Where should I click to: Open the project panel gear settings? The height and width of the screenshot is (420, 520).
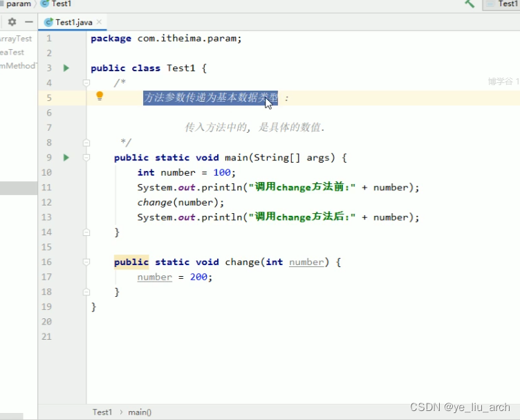point(12,22)
